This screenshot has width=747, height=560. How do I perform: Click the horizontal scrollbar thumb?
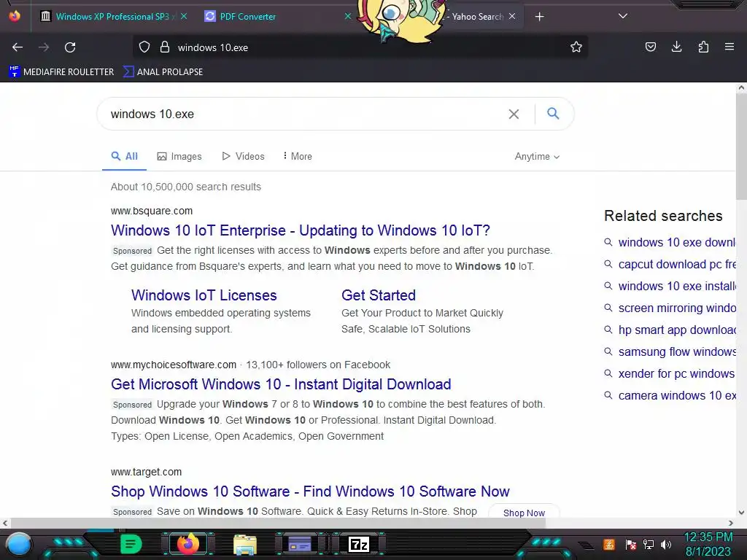click(278, 523)
